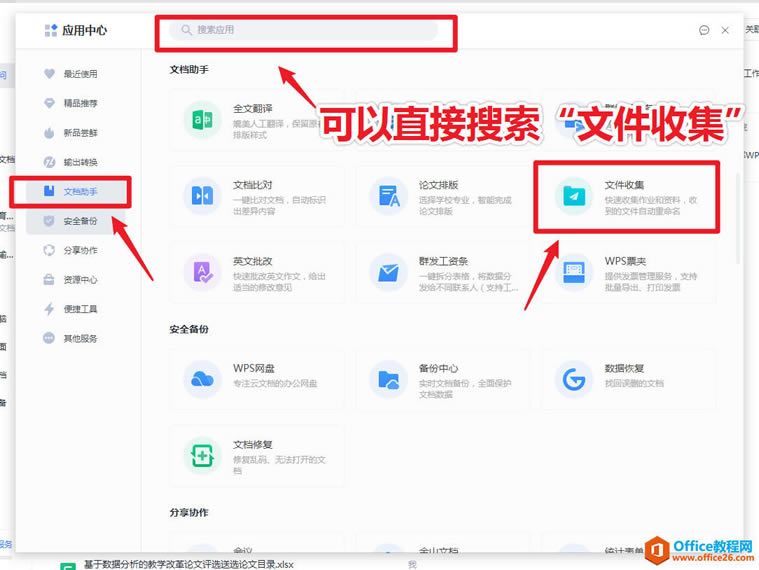This screenshot has width=759, height=570.
Task: Click the bookmark icon beside 文档助手
Action: (49, 191)
